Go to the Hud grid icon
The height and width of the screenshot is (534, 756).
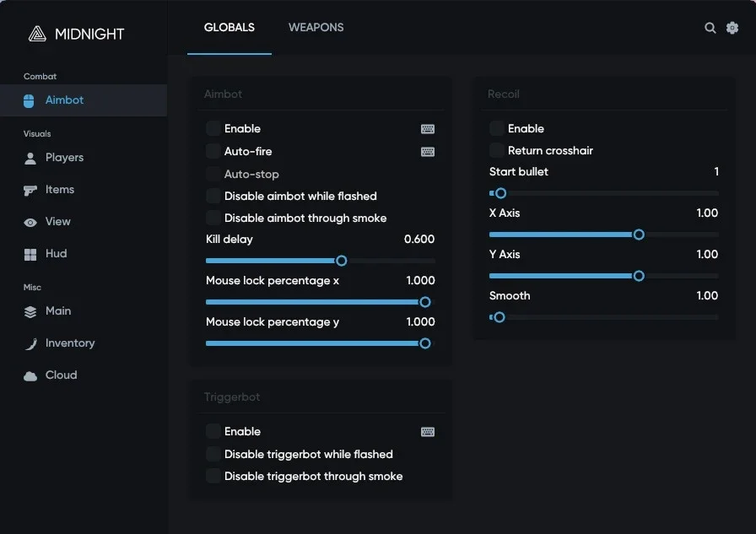coord(30,255)
